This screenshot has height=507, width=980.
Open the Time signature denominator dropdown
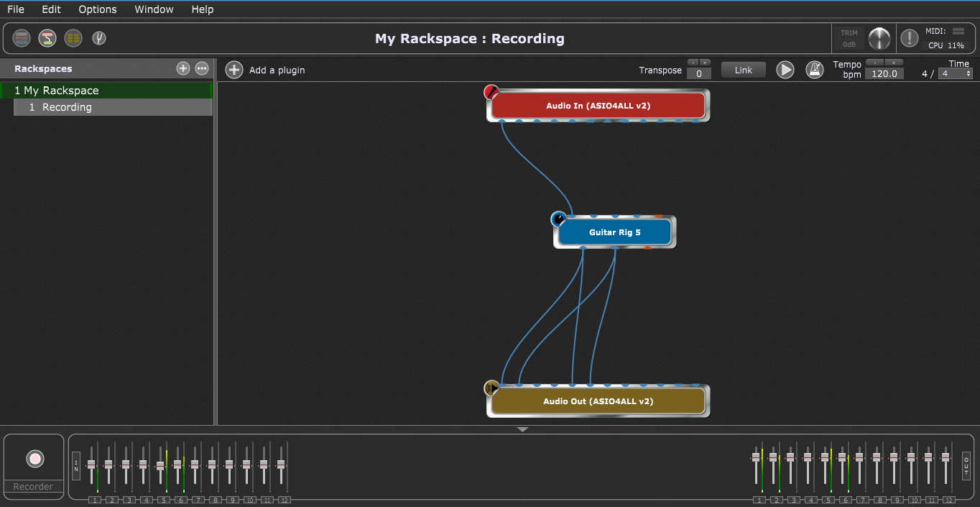tap(956, 73)
